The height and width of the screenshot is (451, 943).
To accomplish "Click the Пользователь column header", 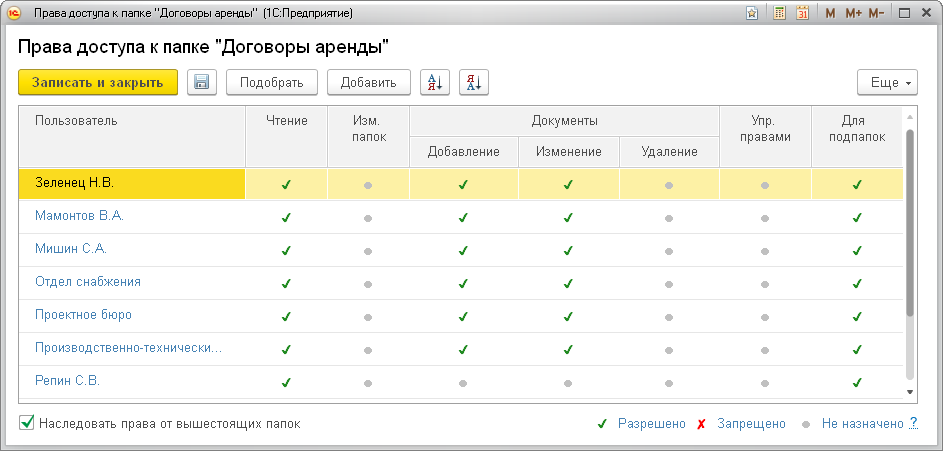I will coord(132,137).
